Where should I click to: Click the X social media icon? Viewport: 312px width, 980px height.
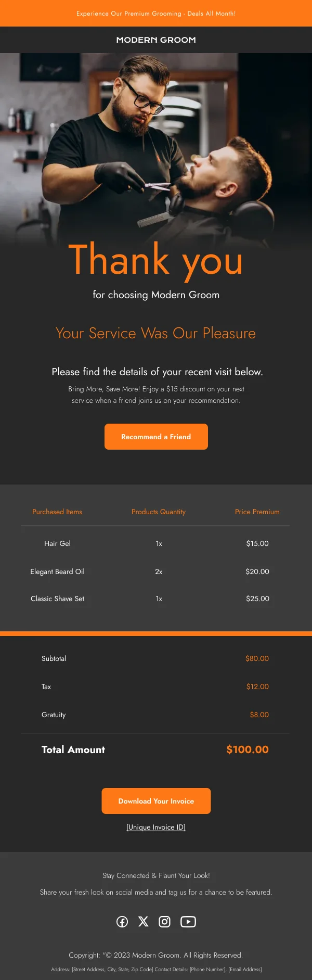coord(144,921)
